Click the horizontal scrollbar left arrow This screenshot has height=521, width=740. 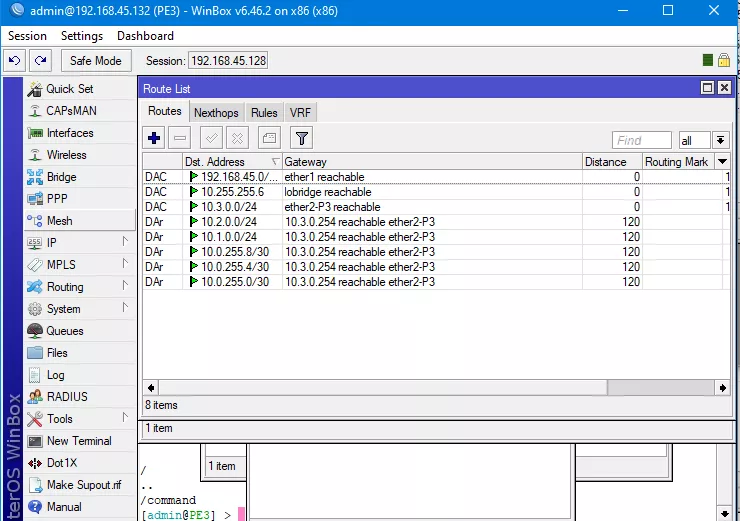(151, 388)
